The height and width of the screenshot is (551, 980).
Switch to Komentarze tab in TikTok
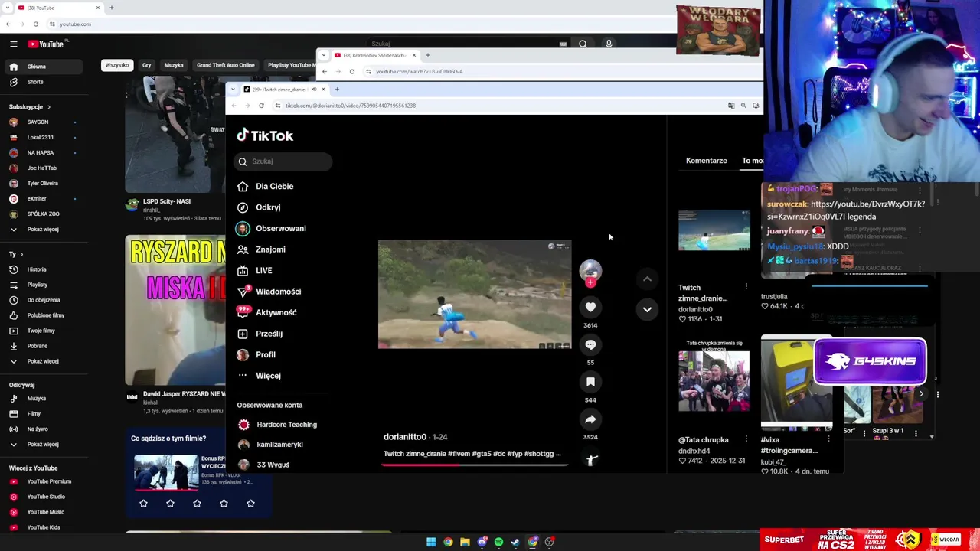tap(706, 161)
